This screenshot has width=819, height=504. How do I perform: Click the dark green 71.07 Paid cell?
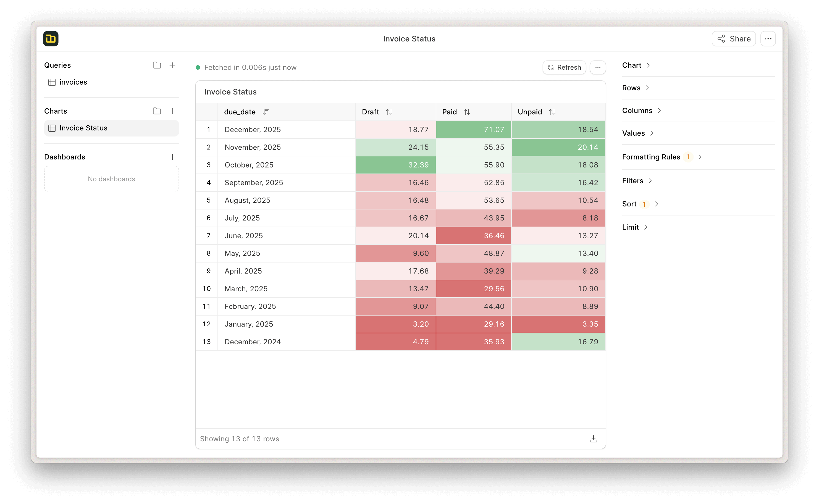(473, 130)
